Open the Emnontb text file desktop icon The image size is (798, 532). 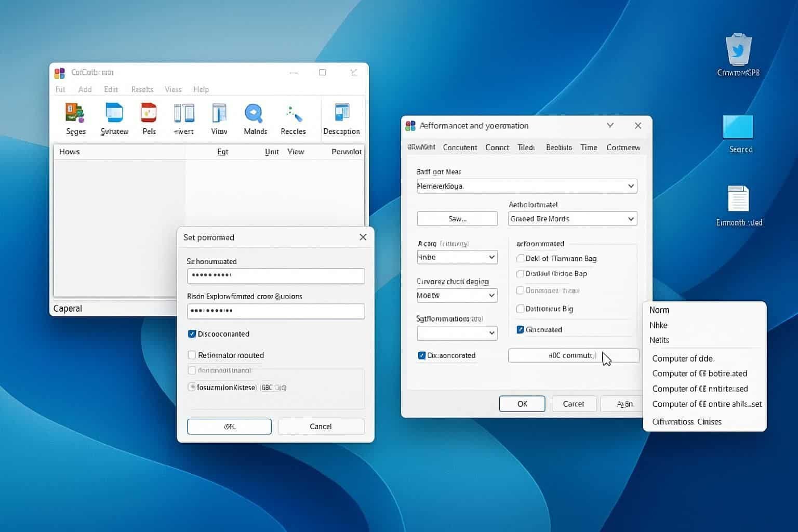tap(738, 199)
